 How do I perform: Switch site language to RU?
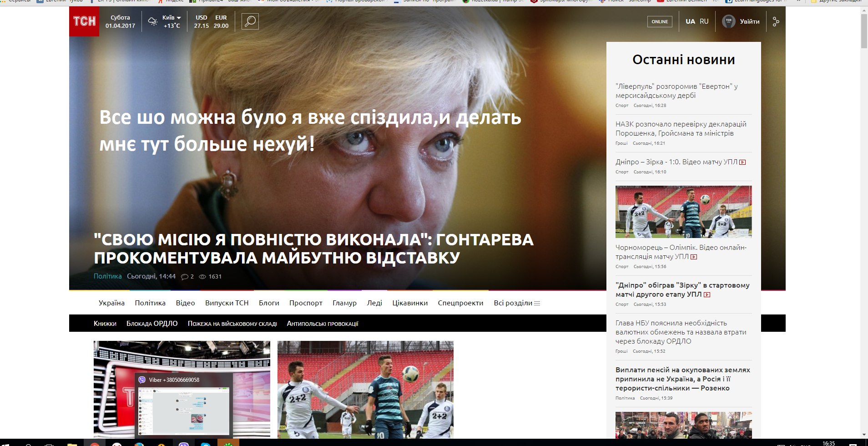click(704, 21)
